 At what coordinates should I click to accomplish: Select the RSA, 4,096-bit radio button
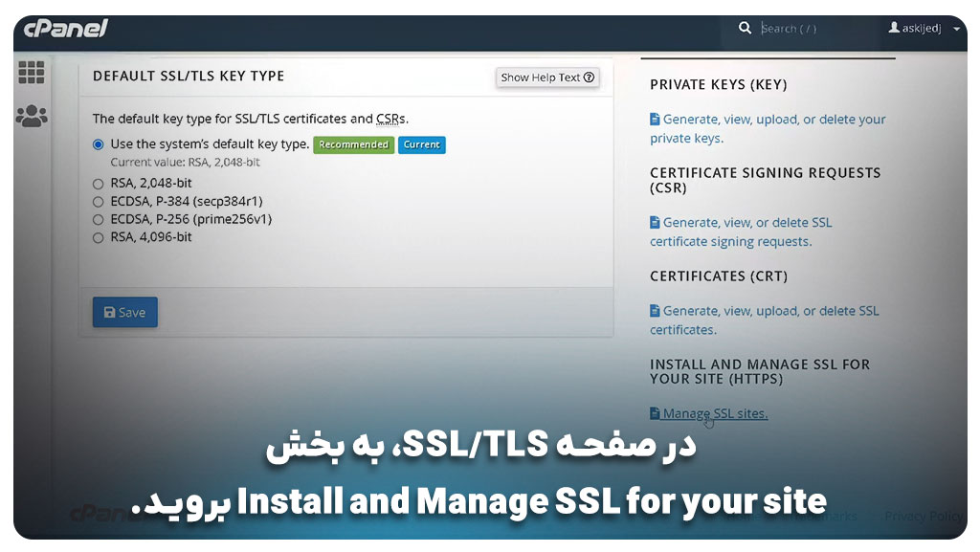click(x=98, y=238)
